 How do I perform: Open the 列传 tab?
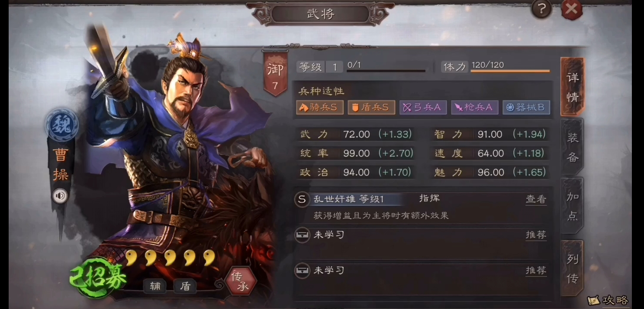(573, 268)
